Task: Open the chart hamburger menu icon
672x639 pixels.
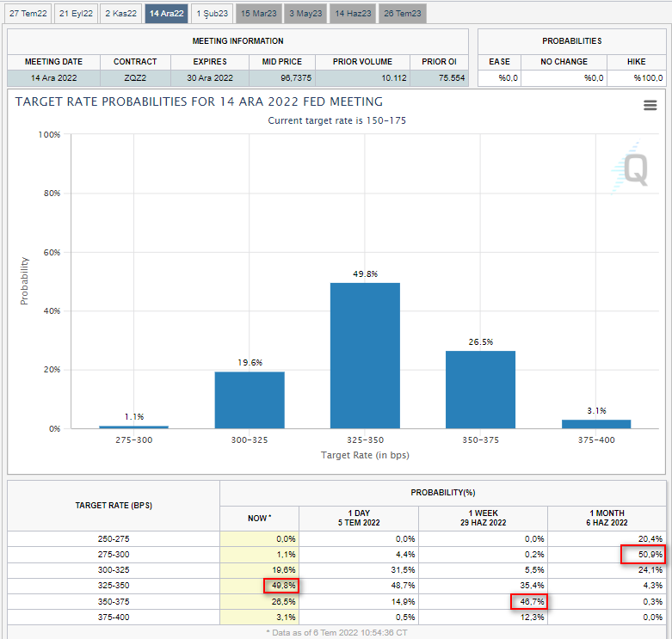Action: tap(650, 106)
